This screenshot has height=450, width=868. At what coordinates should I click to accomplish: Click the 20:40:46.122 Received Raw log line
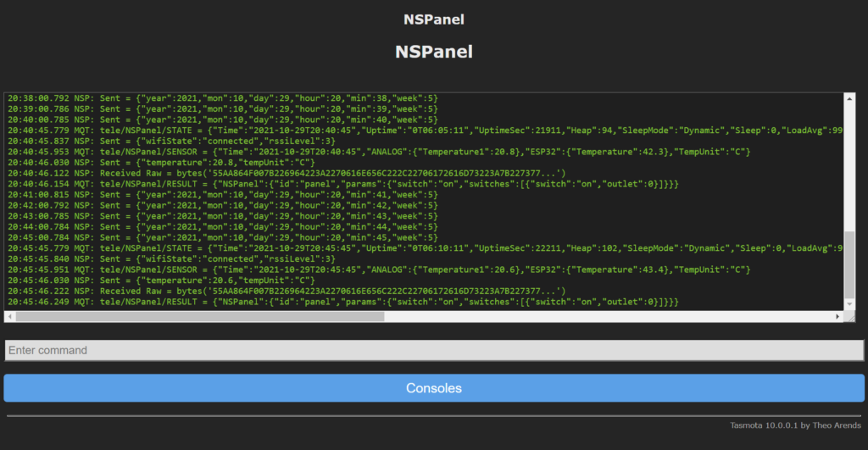coord(287,173)
